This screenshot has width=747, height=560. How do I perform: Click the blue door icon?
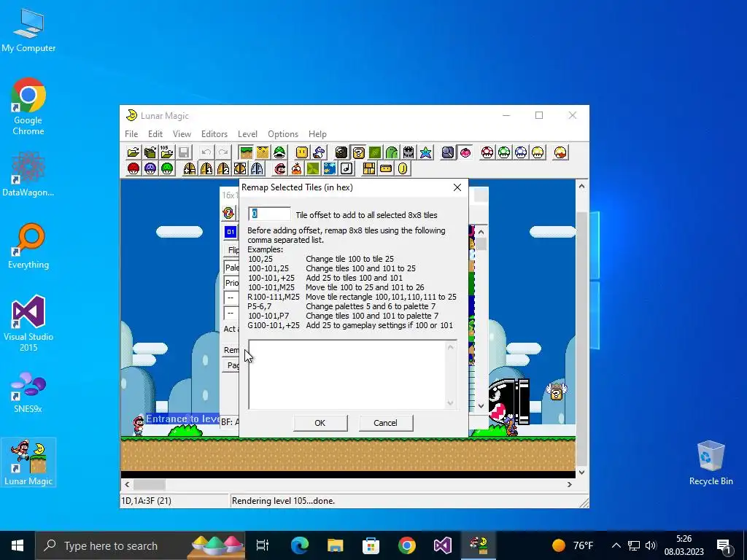tap(257, 168)
